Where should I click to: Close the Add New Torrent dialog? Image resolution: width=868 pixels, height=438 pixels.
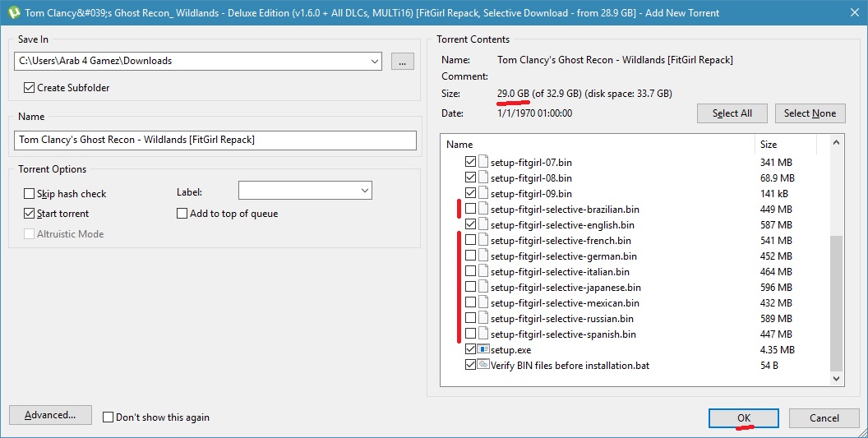click(854, 12)
